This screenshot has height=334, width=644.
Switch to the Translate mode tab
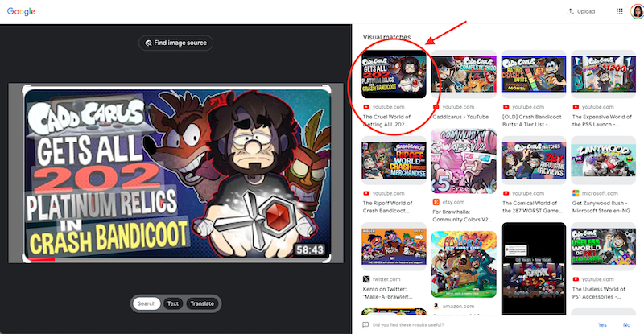pos(201,303)
